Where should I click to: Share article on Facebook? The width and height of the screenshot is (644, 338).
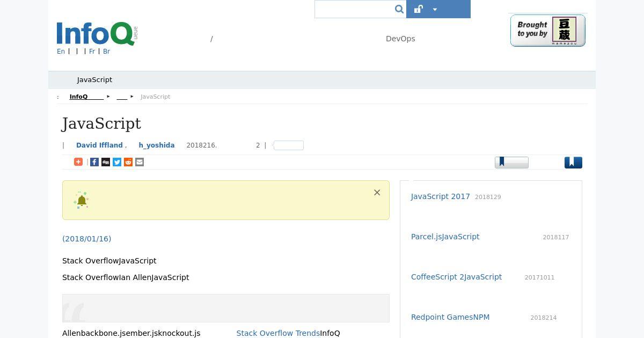click(x=94, y=162)
